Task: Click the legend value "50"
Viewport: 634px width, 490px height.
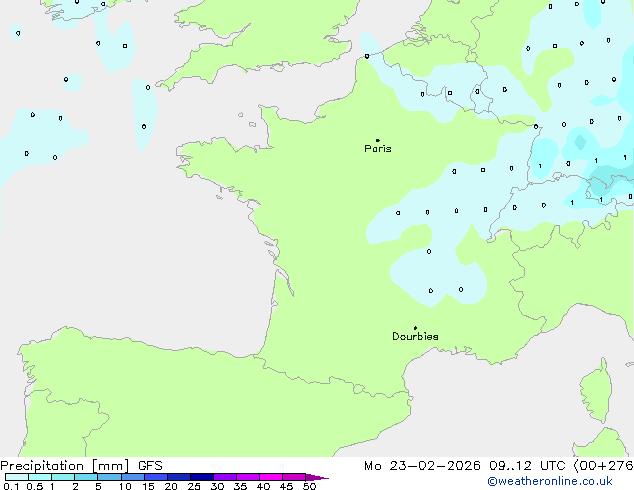Action: (x=309, y=486)
